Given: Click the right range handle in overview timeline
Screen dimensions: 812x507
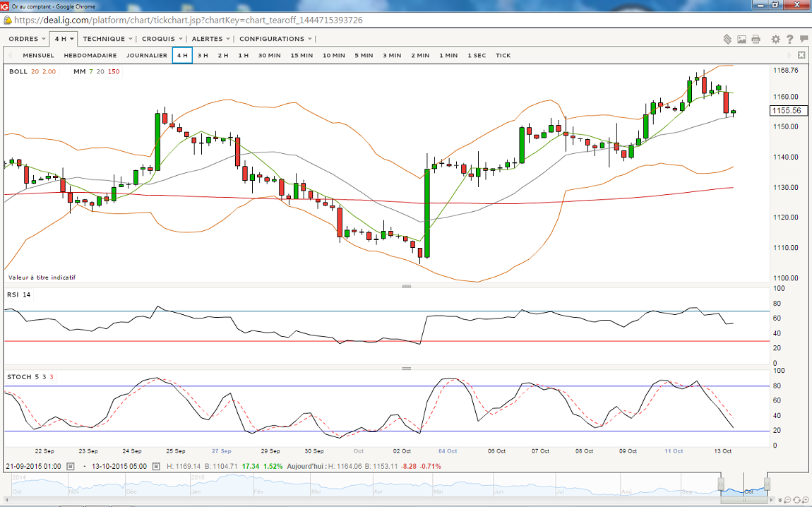Looking at the screenshot, I should tap(767, 484).
